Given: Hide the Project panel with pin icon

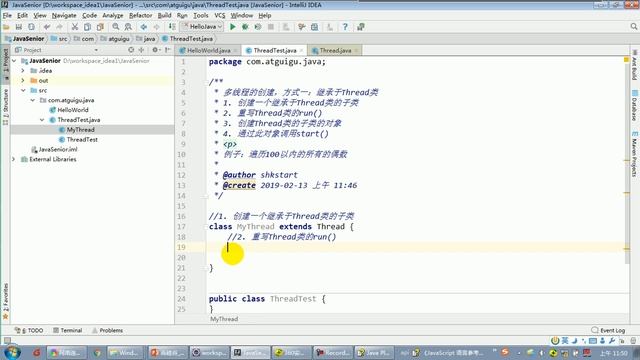Looking at the screenshot, I should (x=168, y=50).
